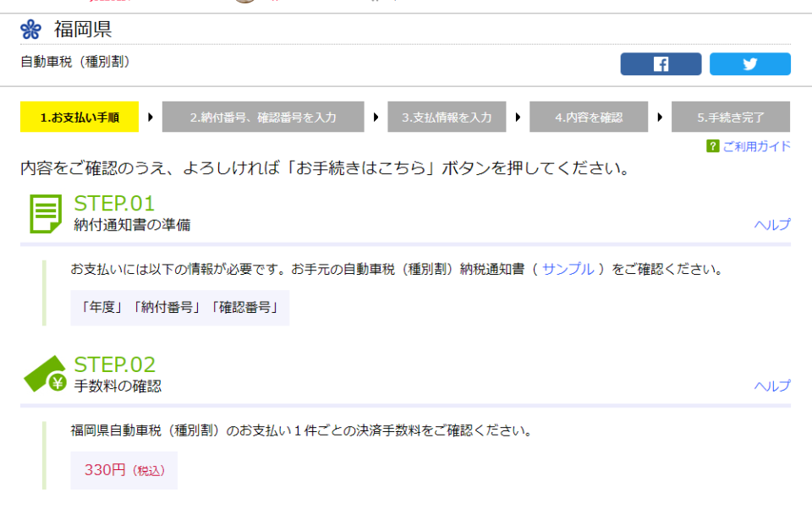Click the 手数料の確認 label
This screenshot has height=509, width=812.
(x=118, y=386)
